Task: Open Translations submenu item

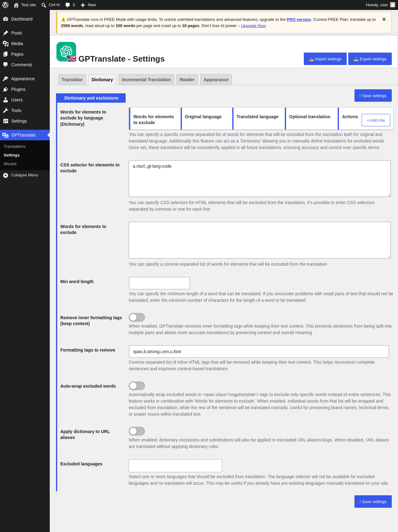Action: (x=15, y=147)
